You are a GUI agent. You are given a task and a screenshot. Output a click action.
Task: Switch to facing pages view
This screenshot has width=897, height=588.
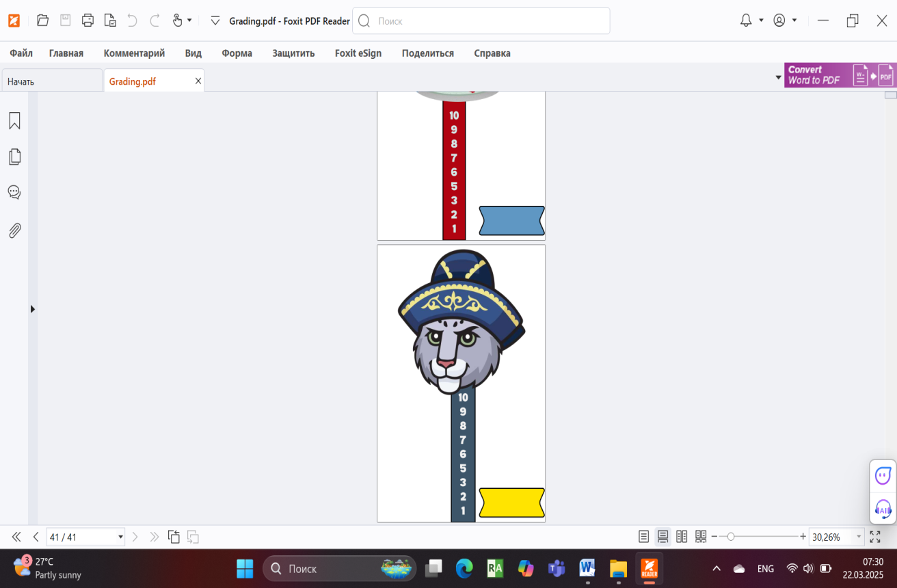click(x=682, y=537)
